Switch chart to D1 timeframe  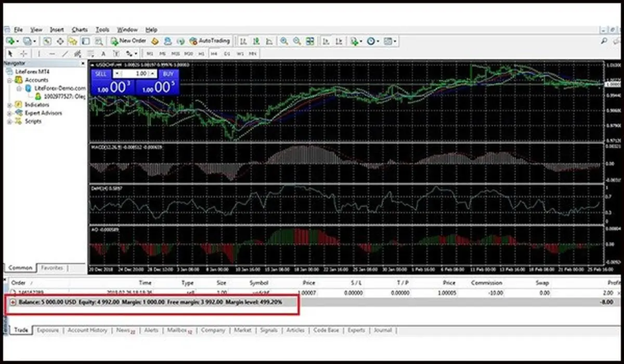tap(227, 54)
